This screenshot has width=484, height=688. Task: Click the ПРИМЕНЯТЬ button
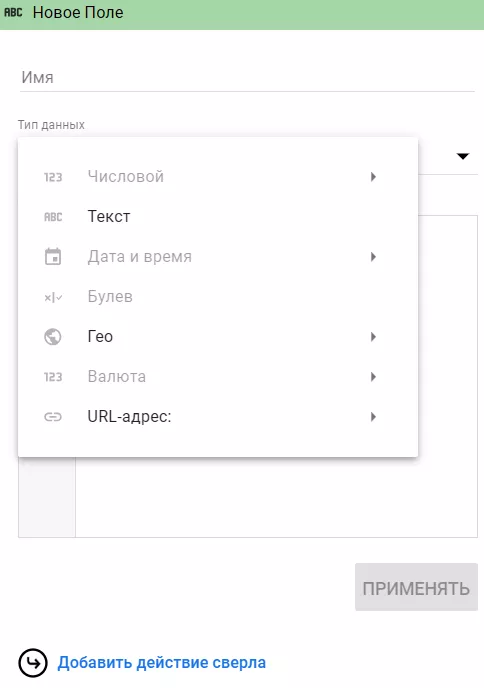pos(416,587)
